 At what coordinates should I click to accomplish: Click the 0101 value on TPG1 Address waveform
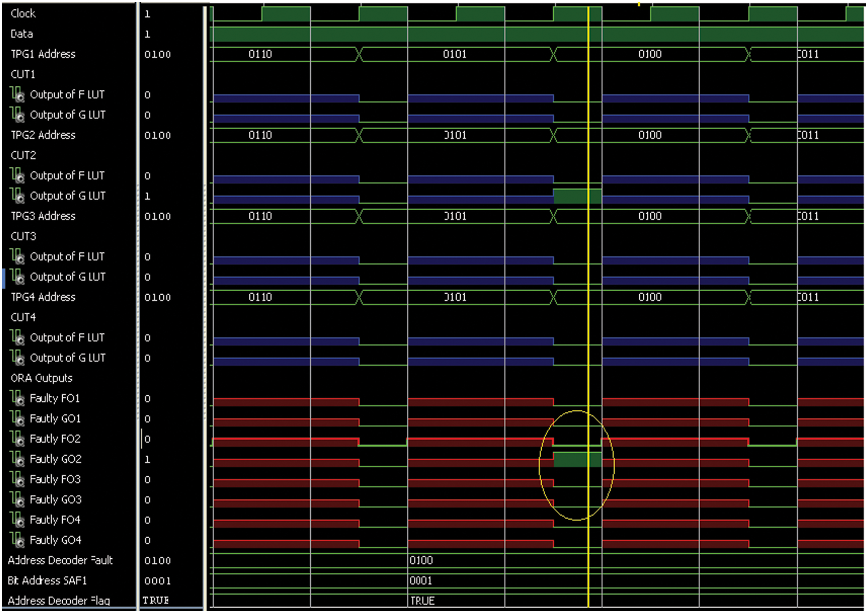coord(454,54)
